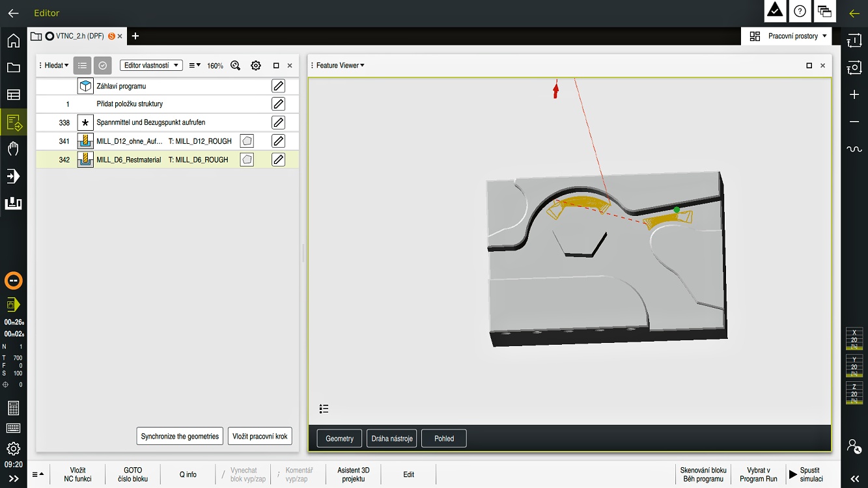Open the help question mark icon

(x=800, y=11)
